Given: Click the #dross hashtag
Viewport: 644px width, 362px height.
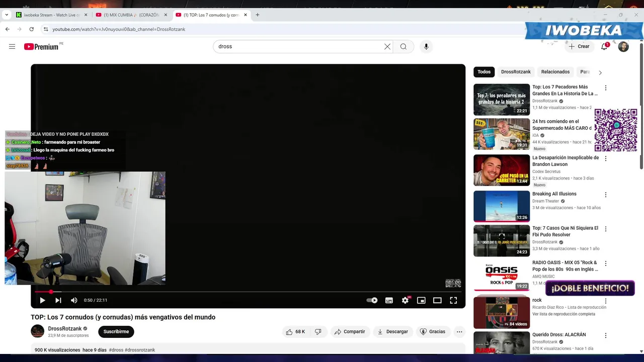Looking at the screenshot, I should pos(116,350).
